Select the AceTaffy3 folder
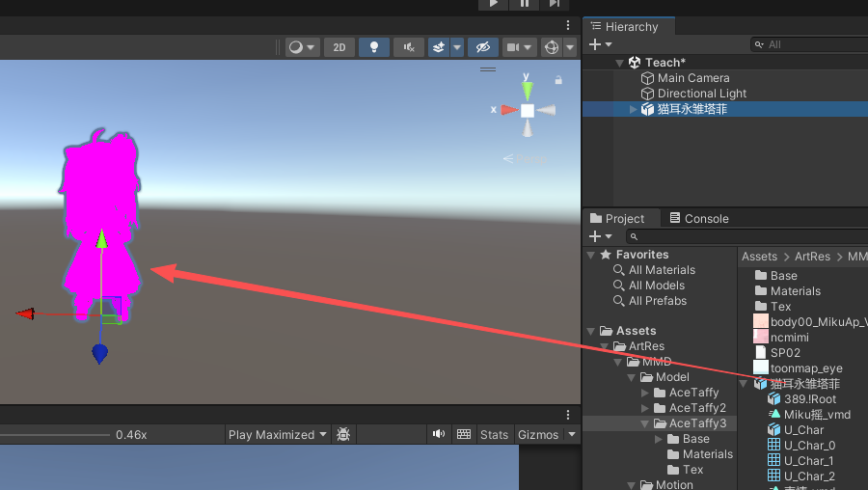The width and height of the screenshot is (868, 490). pos(697,423)
